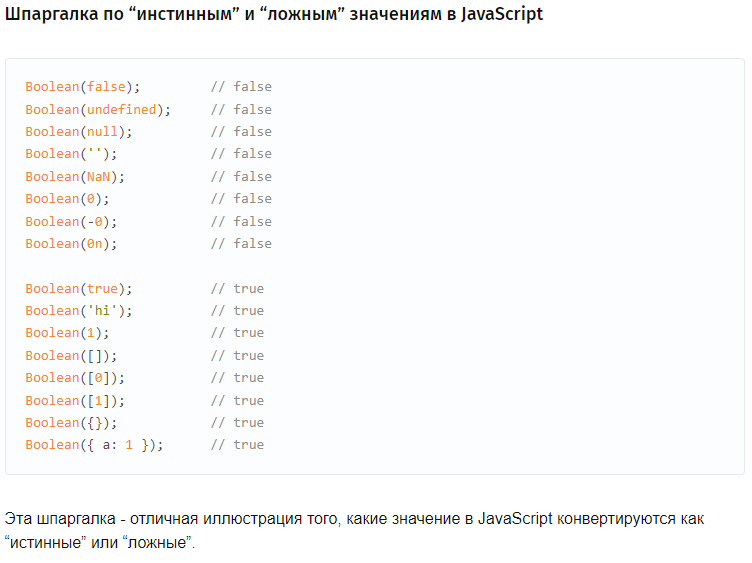The height and width of the screenshot is (563, 752).
Task: Click the Boolean({}) empty object line
Action: 144,422
